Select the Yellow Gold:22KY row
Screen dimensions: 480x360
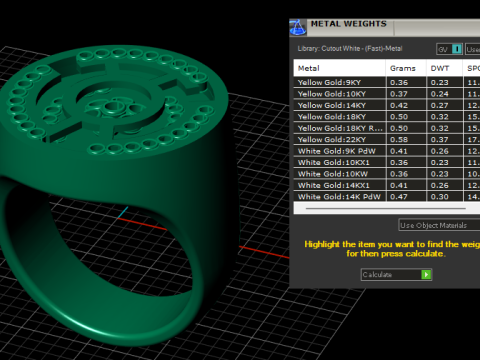[387, 139]
